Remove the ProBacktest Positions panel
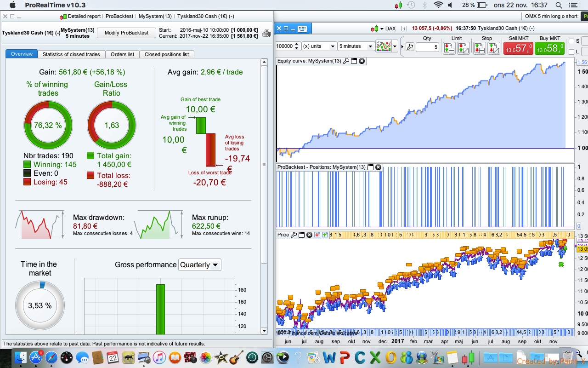The width and height of the screenshot is (588, 368). 379,167
